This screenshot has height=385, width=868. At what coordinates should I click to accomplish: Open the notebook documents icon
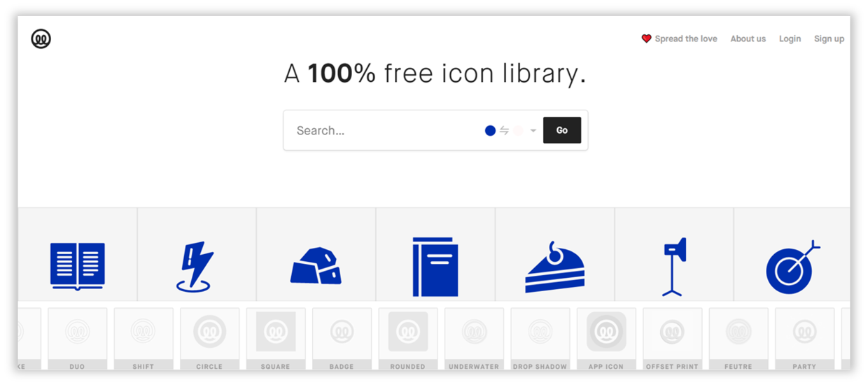tap(435, 267)
